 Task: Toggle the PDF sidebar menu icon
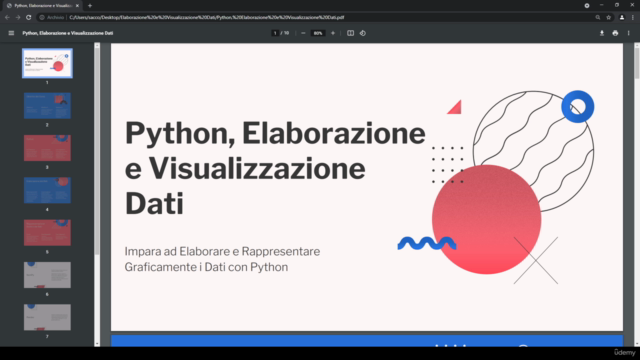(11, 33)
